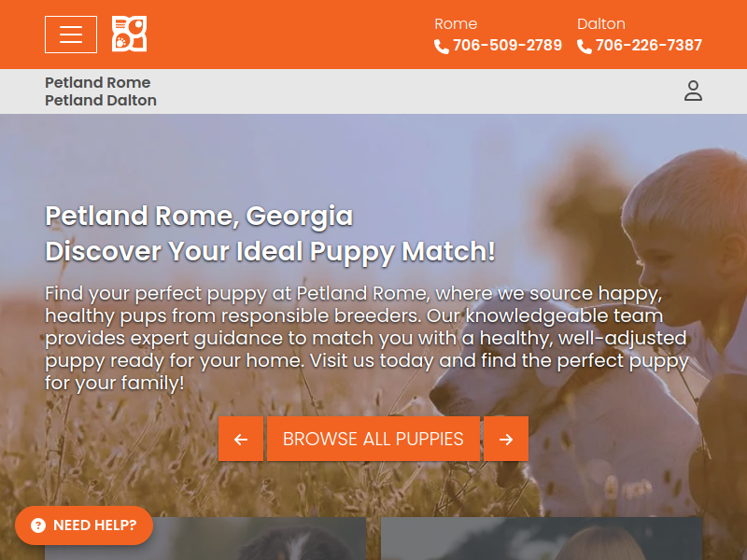Click the hero paragraph about responsible breeders
The height and width of the screenshot is (560, 747).
pos(367,338)
